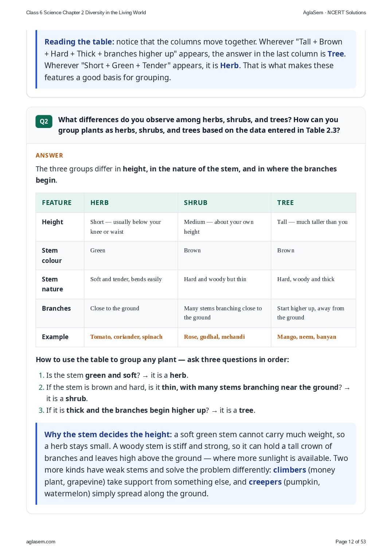Viewport: 392px width, 555px height.
Task: Click the chapter title in page header
Action: (86, 12)
